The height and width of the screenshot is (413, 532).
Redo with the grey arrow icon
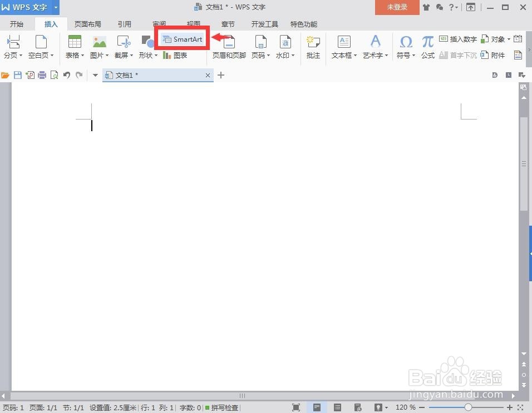click(x=79, y=75)
